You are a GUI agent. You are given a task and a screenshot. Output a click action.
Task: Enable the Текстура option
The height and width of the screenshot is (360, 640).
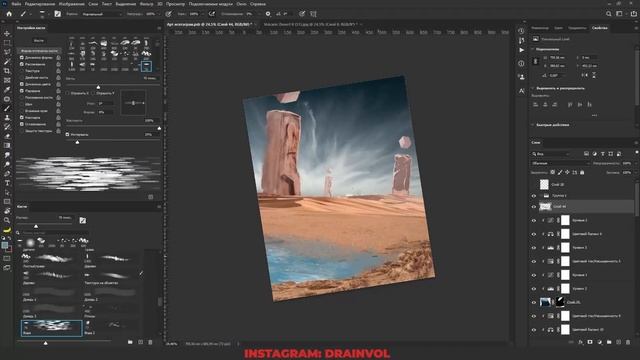[x=22, y=71]
